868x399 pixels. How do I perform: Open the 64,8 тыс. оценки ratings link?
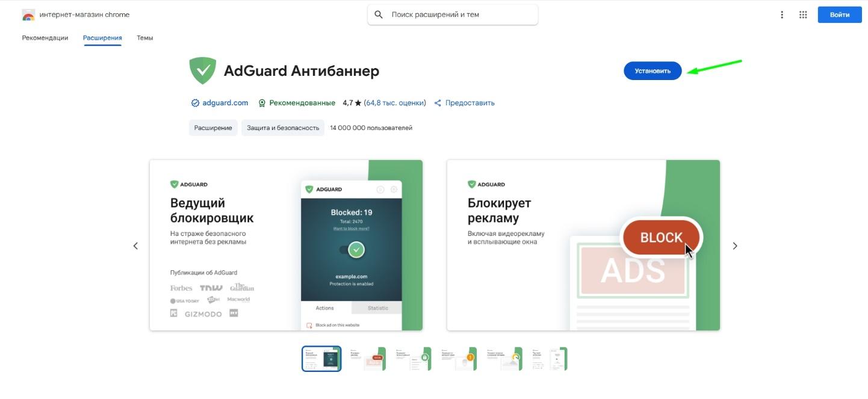[x=394, y=103]
